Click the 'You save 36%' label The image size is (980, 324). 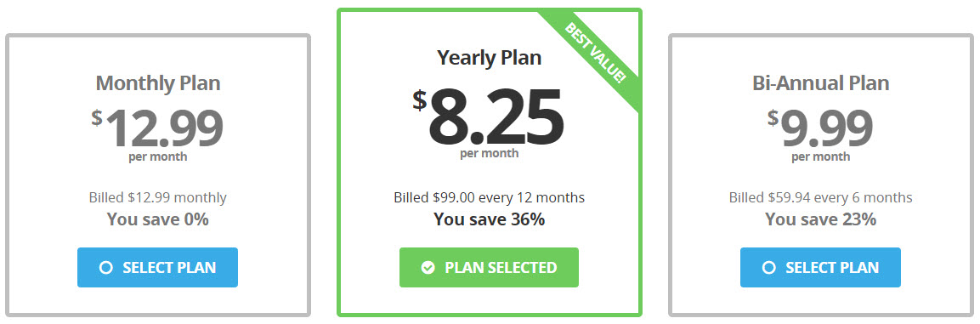(x=490, y=219)
